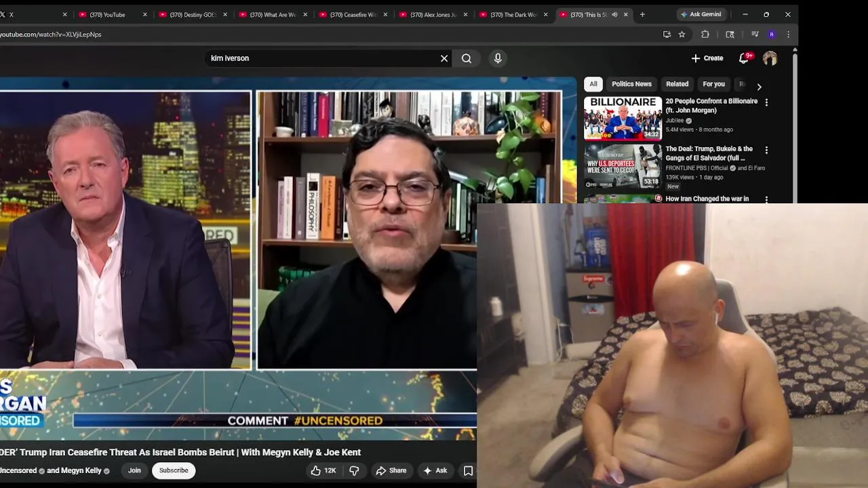Open options for 20 People Confront a Billionaire
This screenshot has width=868, height=488.
pyautogui.click(x=766, y=102)
